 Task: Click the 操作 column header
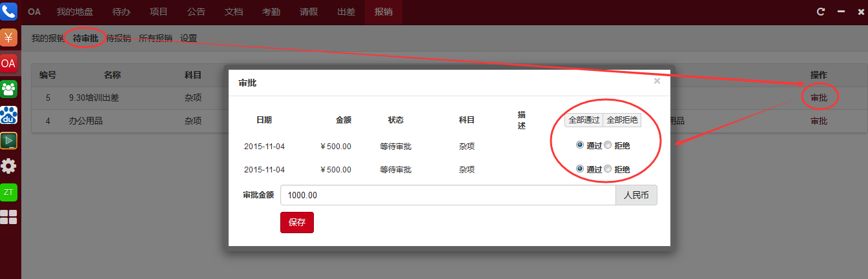pos(819,75)
